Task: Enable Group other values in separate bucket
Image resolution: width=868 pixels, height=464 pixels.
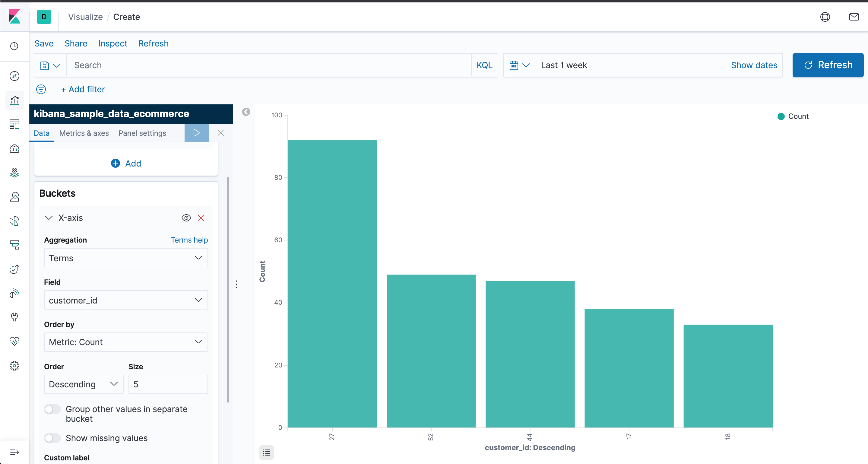Action: [x=52, y=409]
